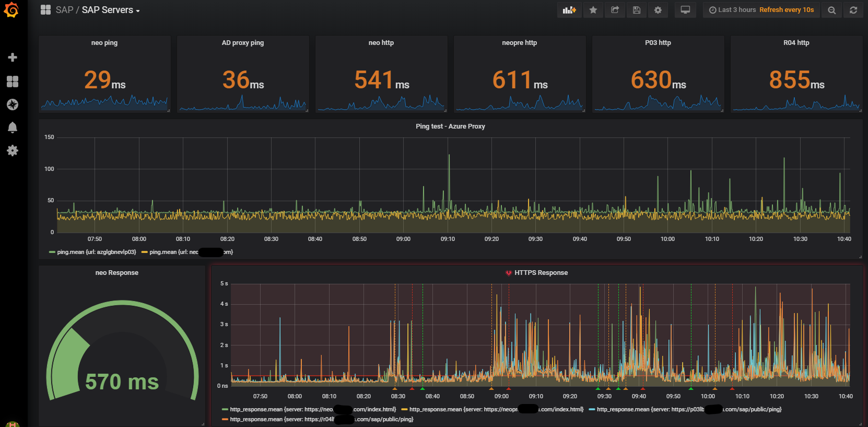Open HTTPS Response panel title menu

(x=541, y=273)
